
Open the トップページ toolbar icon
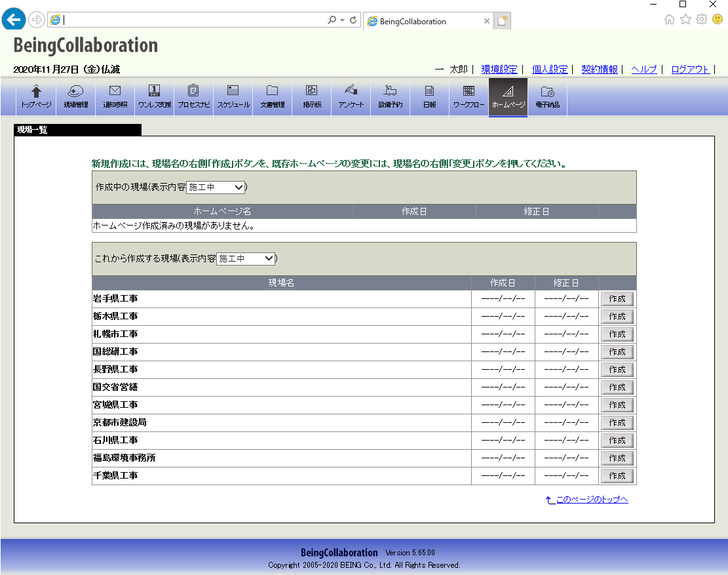point(36,96)
